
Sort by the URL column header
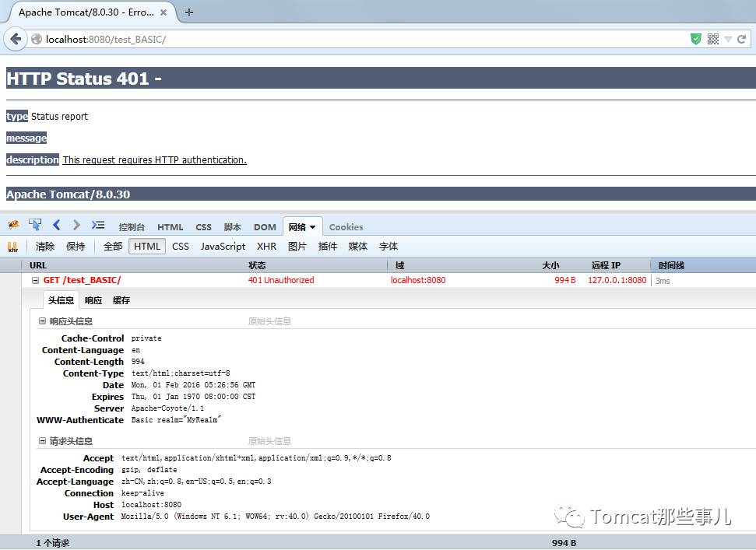click(38, 265)
